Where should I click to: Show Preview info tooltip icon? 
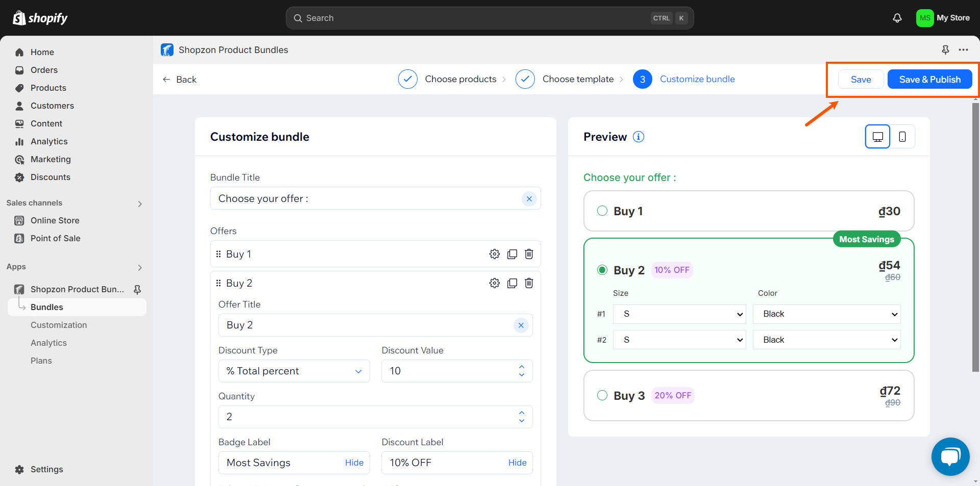click(639, 137)
